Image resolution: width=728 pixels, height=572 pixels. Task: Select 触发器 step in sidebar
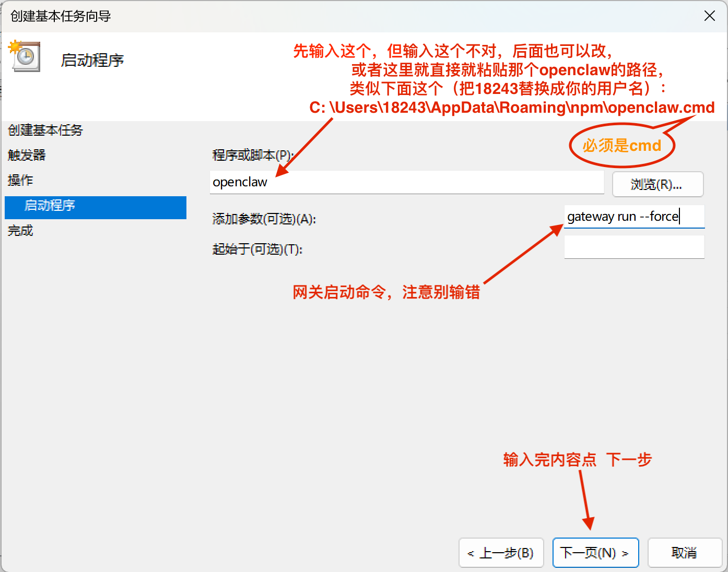[x=27, y=155]
